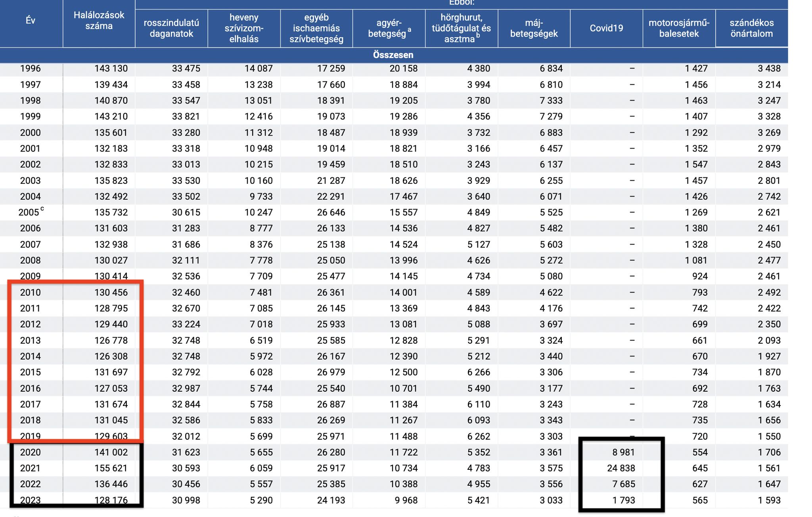Select year cell '2008'
This screenshot has height=517, width=812.
(x=31, y=260)
